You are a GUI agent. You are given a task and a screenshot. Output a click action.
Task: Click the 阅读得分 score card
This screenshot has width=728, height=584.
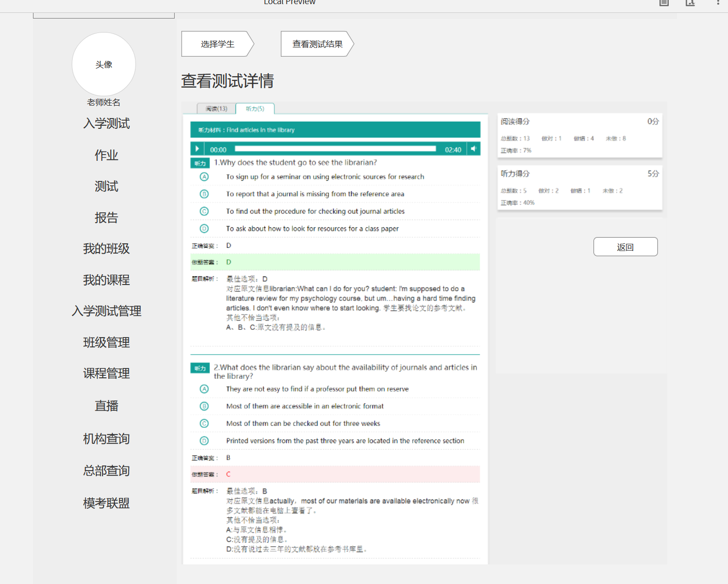click(x=580, y=136)
